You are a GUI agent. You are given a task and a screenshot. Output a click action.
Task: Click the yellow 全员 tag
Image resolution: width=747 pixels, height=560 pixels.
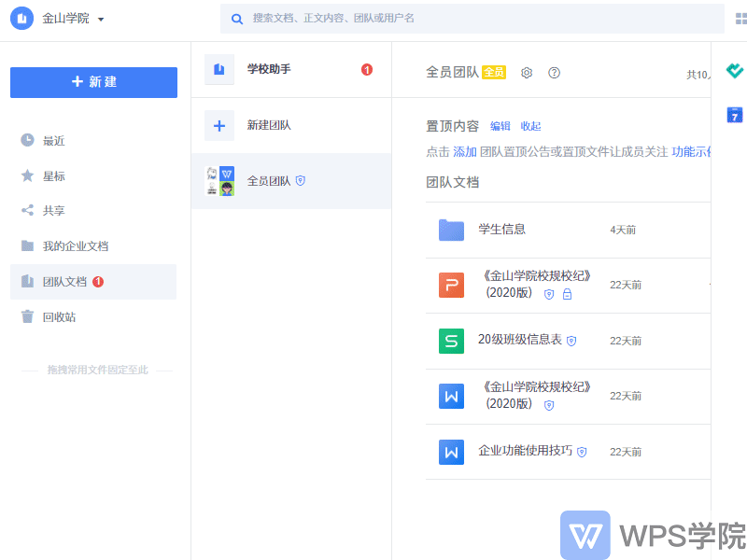494,73
